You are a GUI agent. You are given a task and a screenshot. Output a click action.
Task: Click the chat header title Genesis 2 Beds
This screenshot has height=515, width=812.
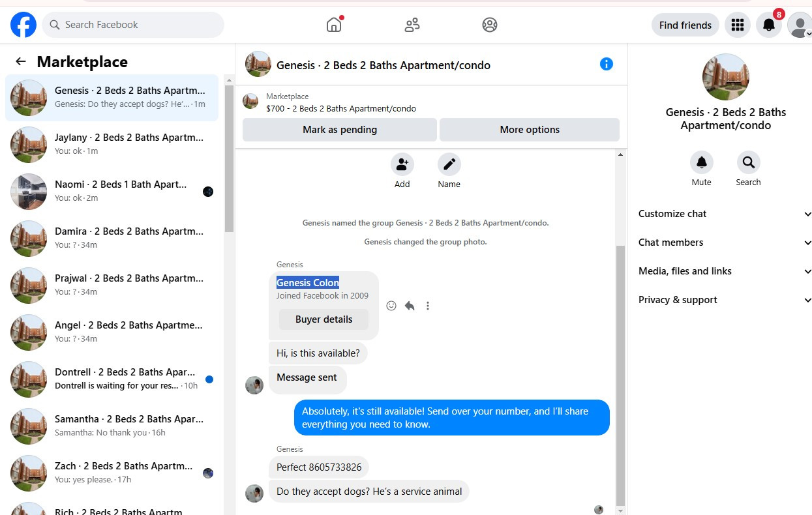(383, 65)
